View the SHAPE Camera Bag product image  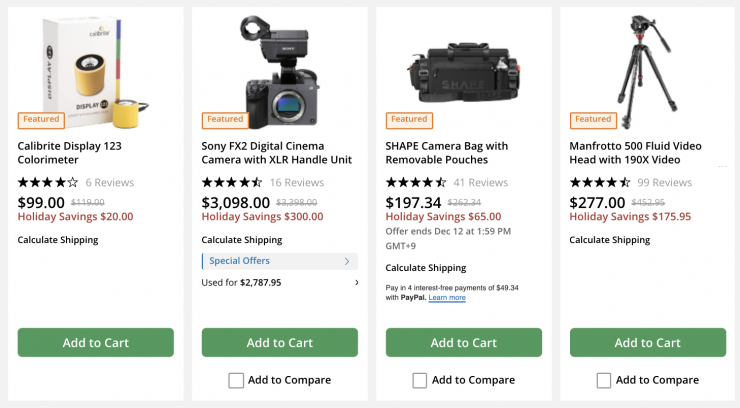pyautogui.click(x=463, y=70)
